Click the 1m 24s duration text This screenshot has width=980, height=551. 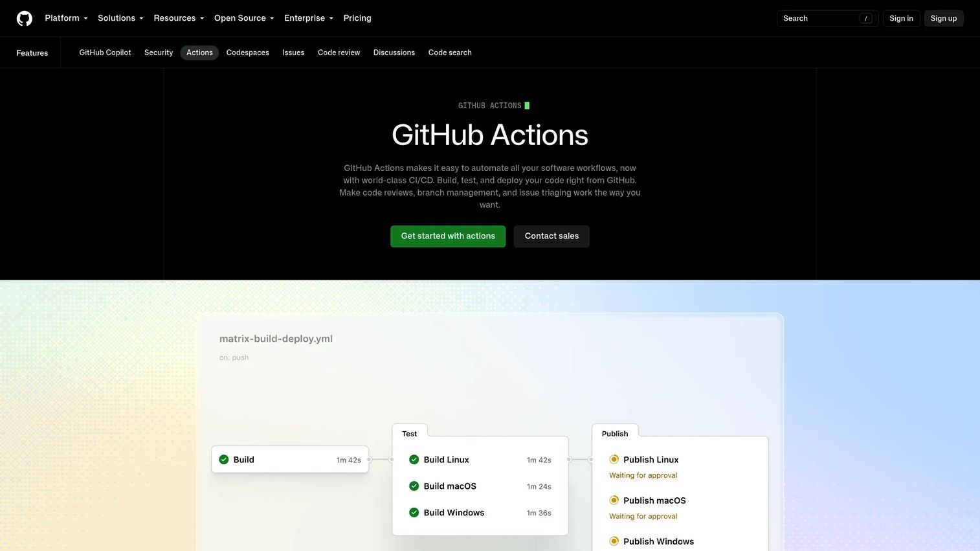(539, 487)
